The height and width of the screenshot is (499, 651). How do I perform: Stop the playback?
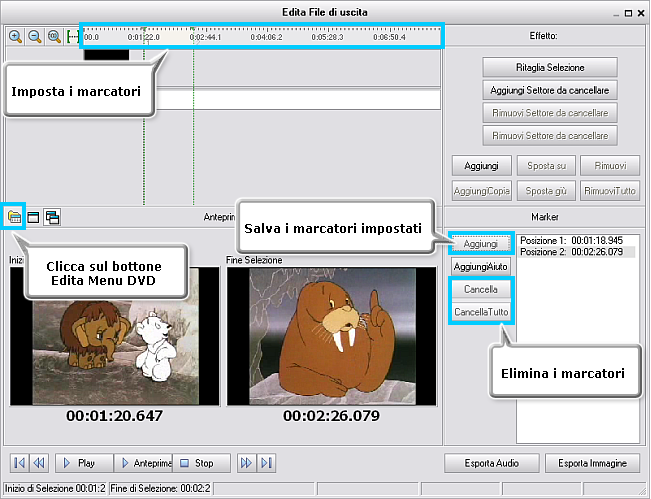pos(201,463)
